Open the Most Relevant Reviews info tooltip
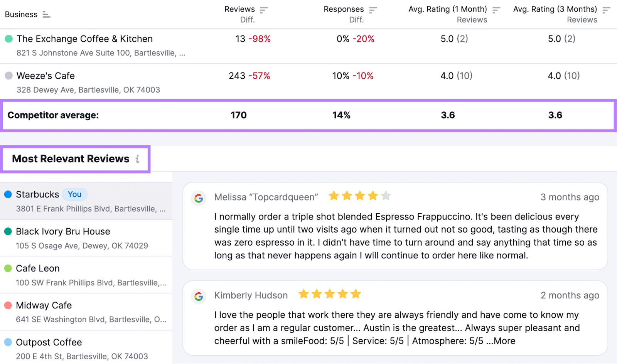 tap(138, 159)
